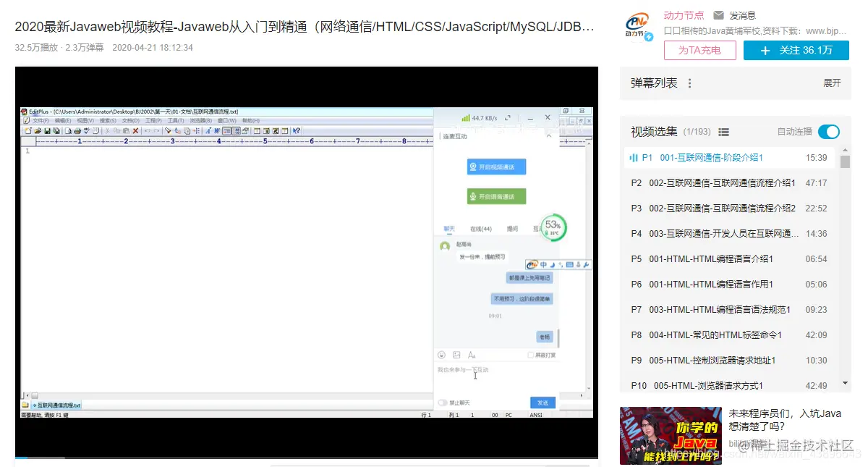Click the Save disk icon in EditPlus toolbar

point(47,131)
